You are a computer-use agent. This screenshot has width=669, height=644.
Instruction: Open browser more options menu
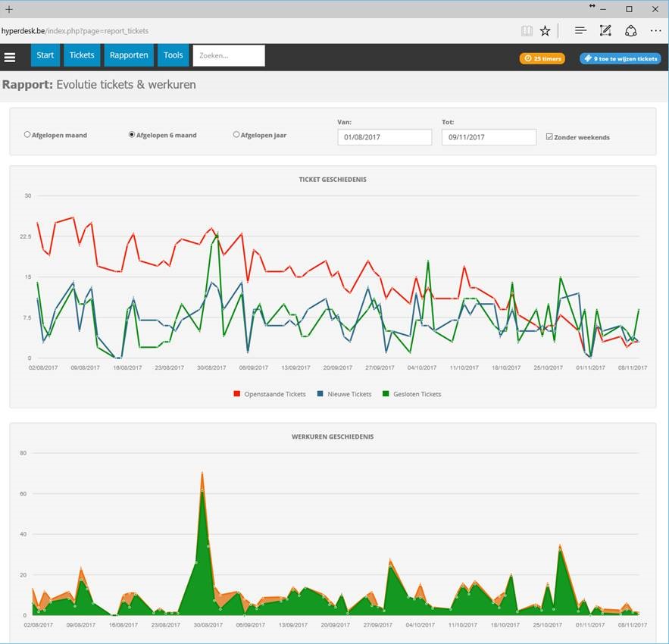(x=656, y=31)
